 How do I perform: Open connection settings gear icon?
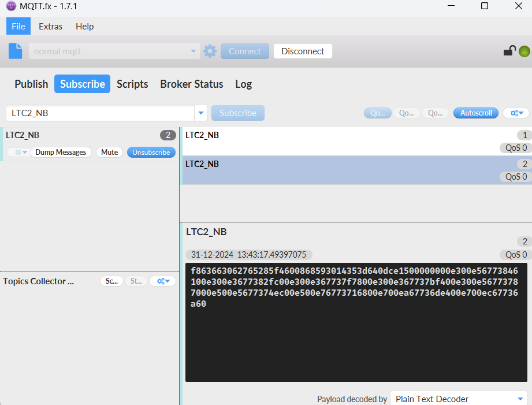pos(210,51)
